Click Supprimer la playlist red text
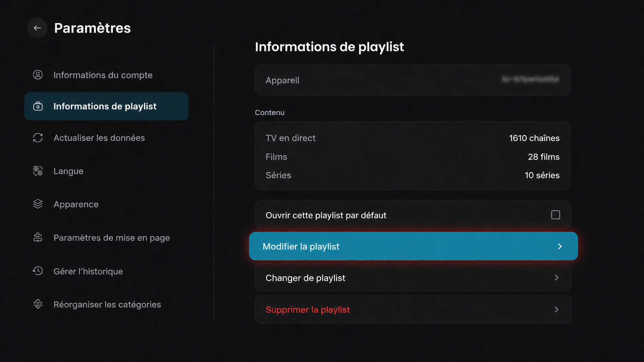This screenshot has height=362, width=644. pos(308,310)
